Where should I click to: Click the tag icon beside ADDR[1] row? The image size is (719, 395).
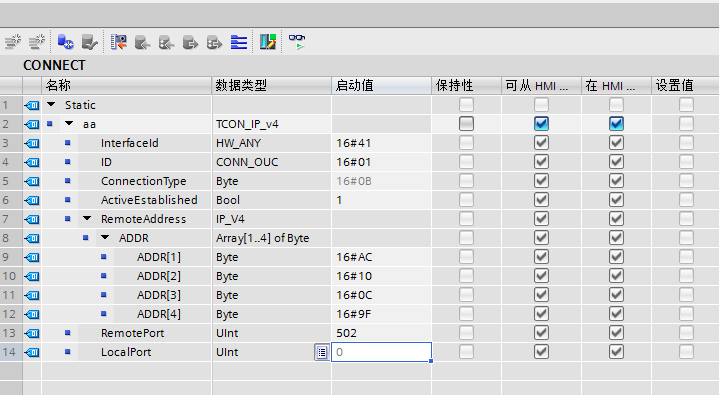(32, 257)
